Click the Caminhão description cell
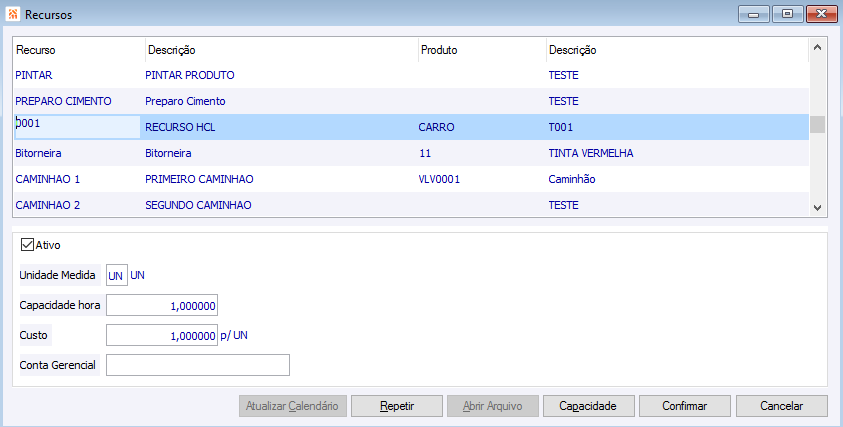 (572, 179)
